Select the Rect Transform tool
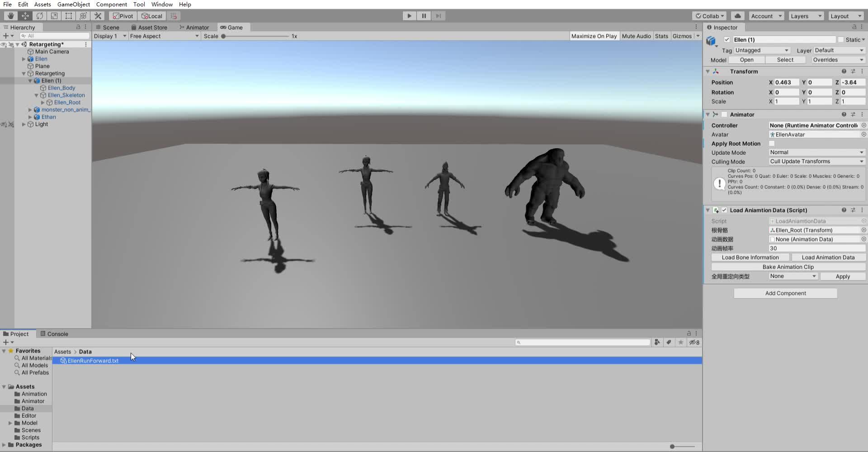The image size is (868, 452). pyautogui.click(x=69, y=16)
